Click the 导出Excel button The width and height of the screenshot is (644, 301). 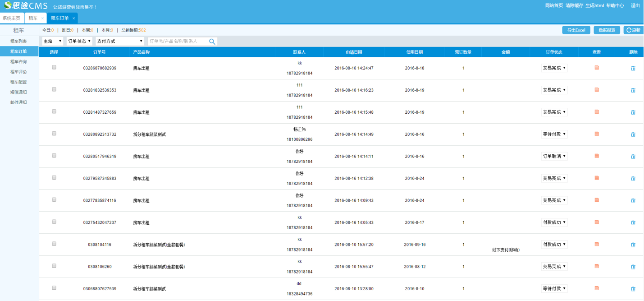pyautogui.click(x=576, y=30)
